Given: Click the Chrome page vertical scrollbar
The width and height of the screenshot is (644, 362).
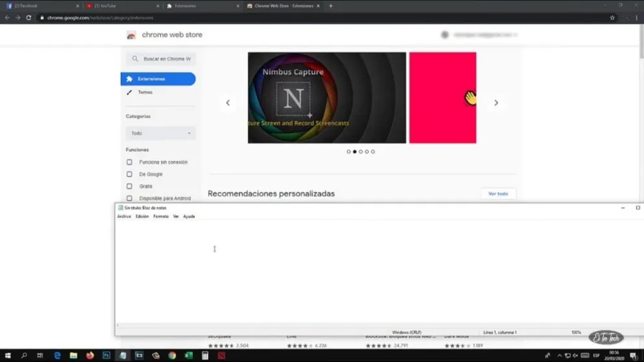Looking at the screenshot, I should tap(641, 41).
